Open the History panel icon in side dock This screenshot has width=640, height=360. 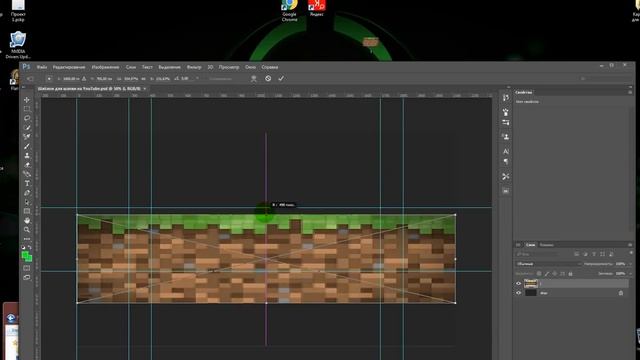click(x=506, y=98)
